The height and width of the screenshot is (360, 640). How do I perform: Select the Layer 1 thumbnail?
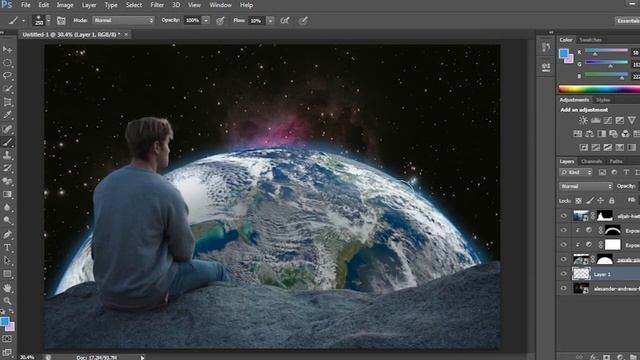(x=581, y=274)
